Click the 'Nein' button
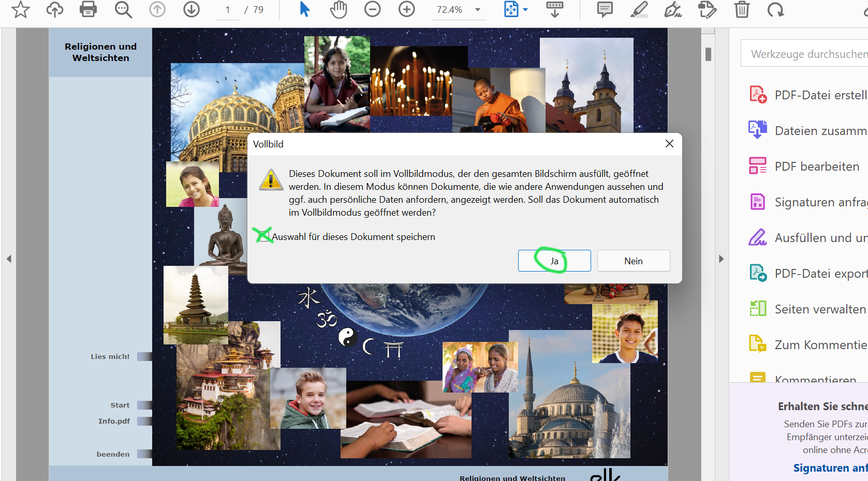The width and height of the screenshot is (868, 481). click(x=633, y=261)
